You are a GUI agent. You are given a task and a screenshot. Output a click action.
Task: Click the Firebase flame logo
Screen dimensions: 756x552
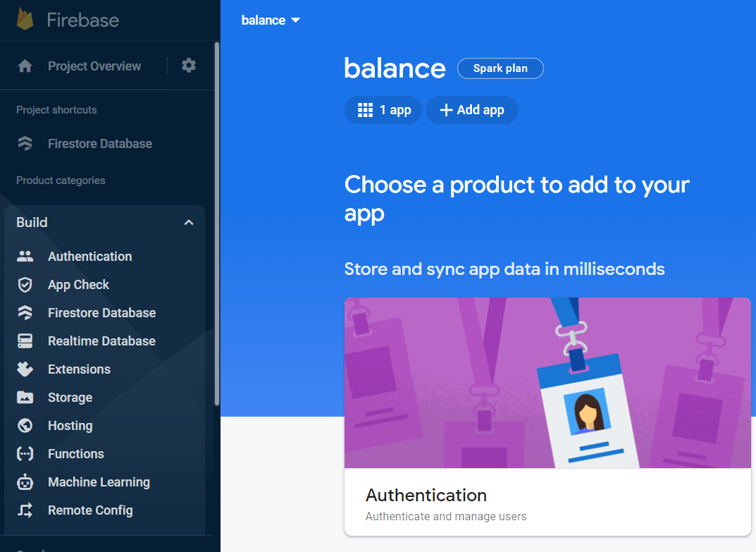point(25,19)
